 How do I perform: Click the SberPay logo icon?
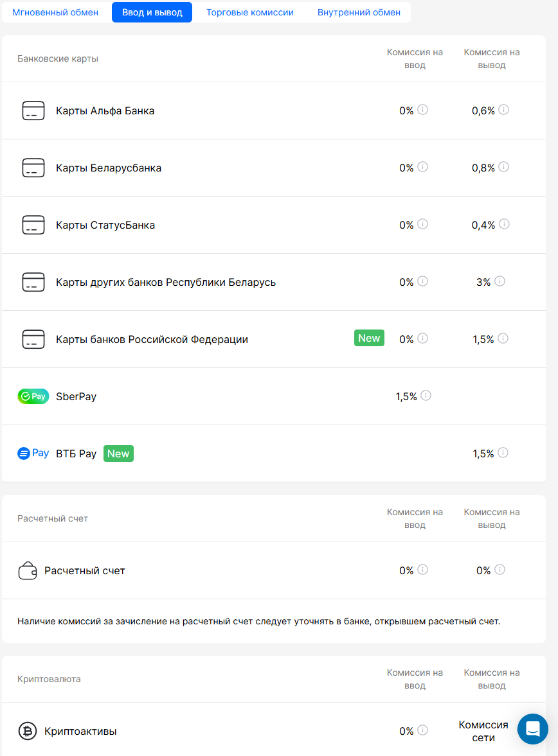(33, 396)
